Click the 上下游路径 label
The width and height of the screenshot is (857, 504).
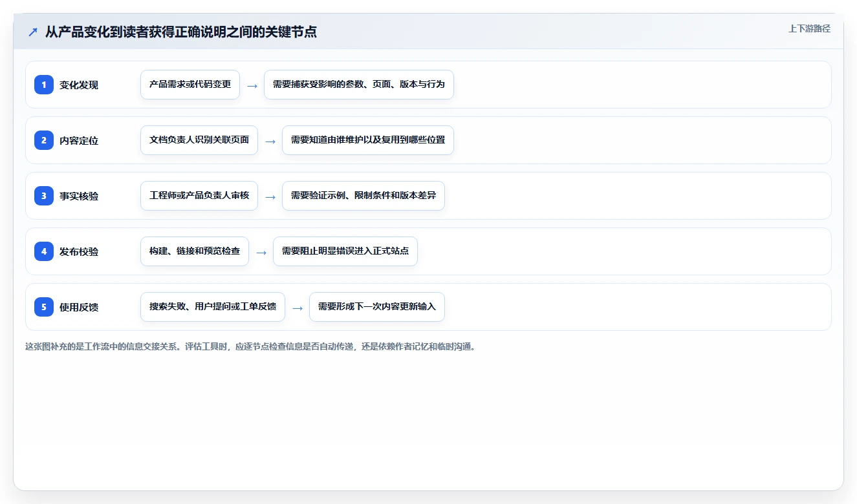(809, 28)
